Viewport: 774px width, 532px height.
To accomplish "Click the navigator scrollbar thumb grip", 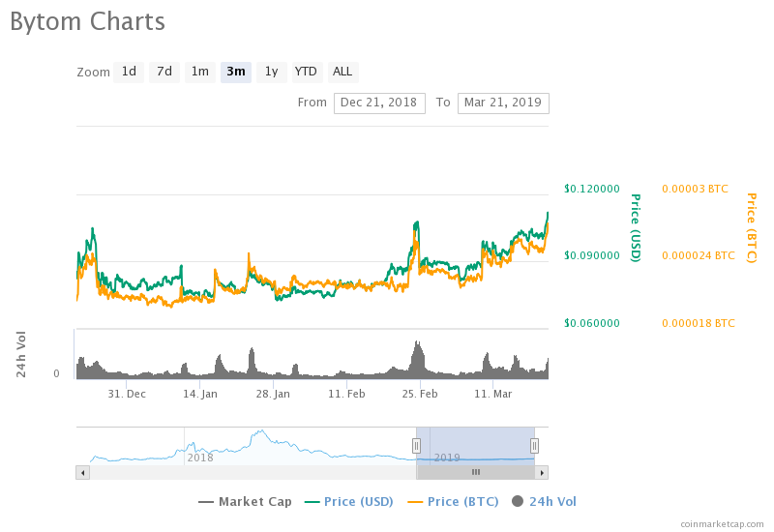I will tap(476, 472).
